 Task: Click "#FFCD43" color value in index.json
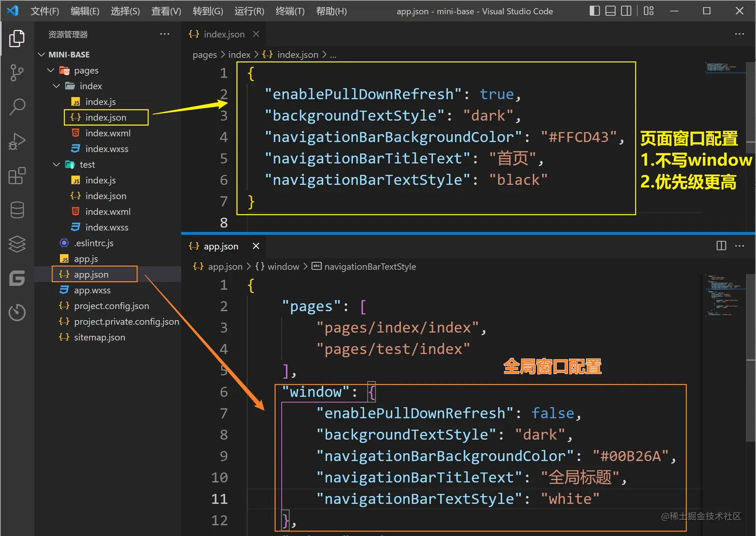(578, 137)
